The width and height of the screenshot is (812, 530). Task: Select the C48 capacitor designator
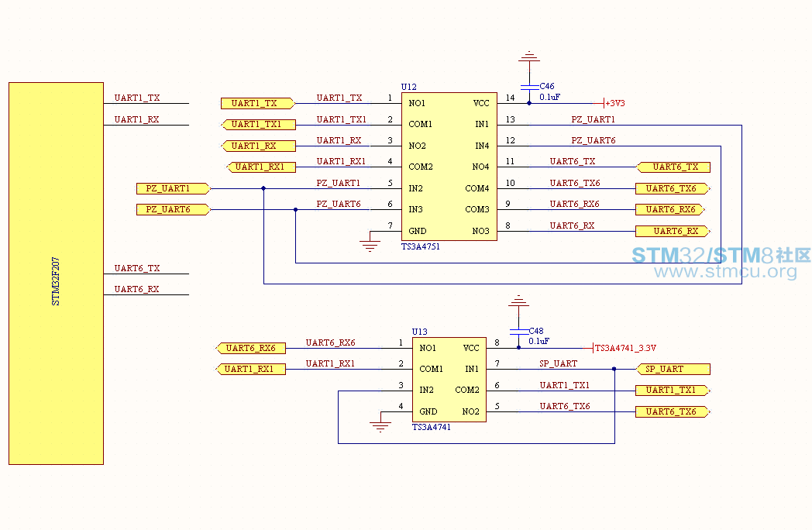click(x=536, y=331)
